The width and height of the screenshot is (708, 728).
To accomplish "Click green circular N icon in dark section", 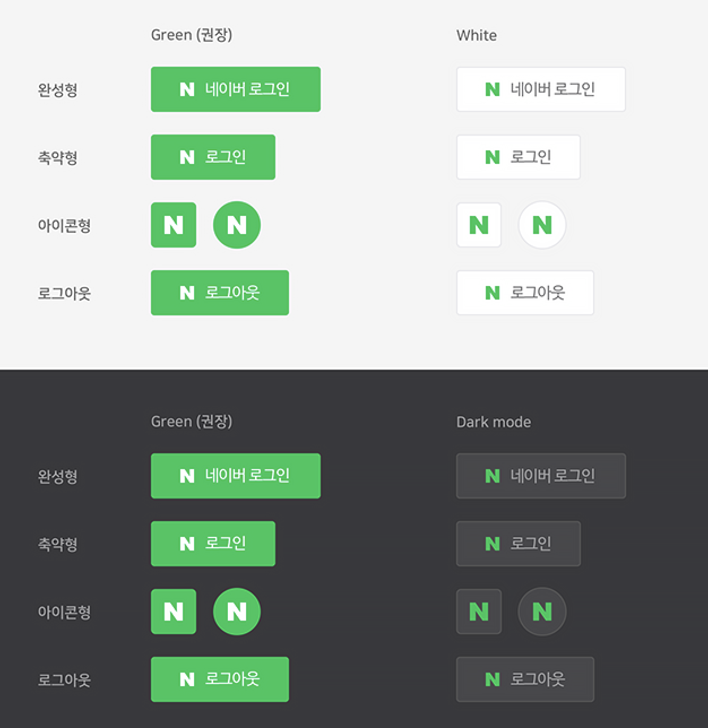I will [x=237, y=612].
